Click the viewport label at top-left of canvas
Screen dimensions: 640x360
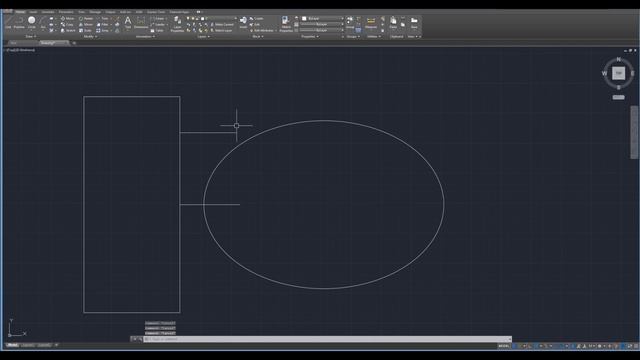pos(20,50)
